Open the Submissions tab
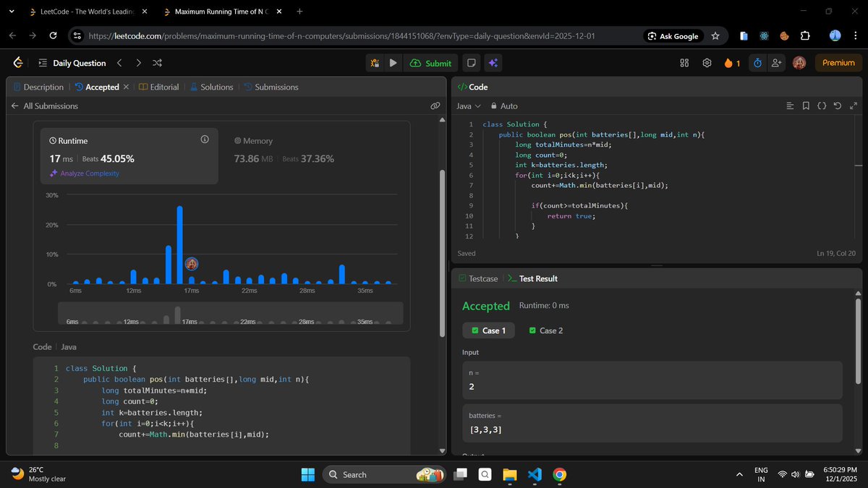Screen dimensions: 868x488 tap(271, 87)
